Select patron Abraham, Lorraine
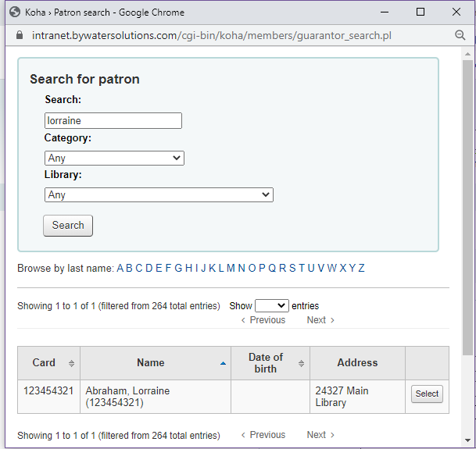The height and width of the screenshot is (449, 476). point(427,394)
